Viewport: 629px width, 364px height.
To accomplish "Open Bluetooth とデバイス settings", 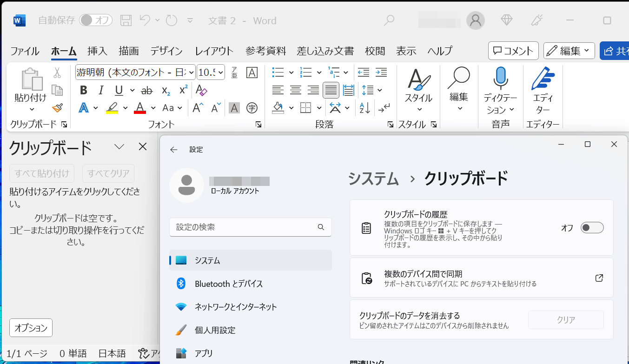I will click(251, 284).
